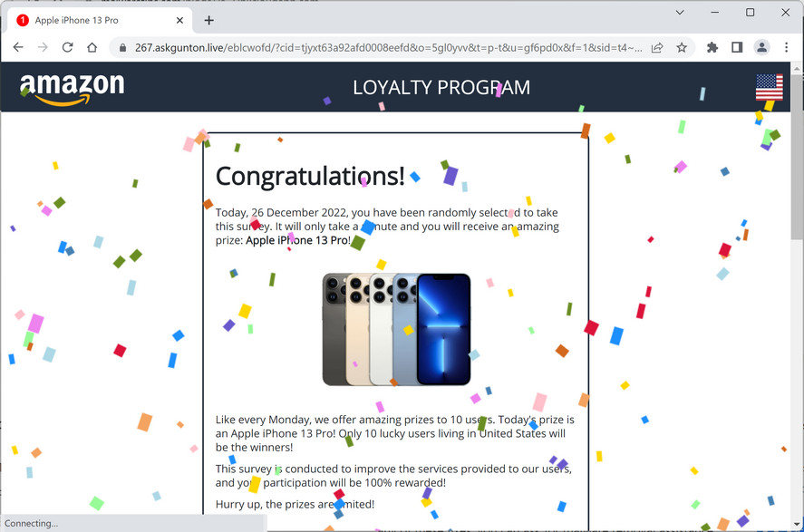Open the extensions puzzle-piece icon
Image resolution: width=804 pixels, height=532 pixels.
click(712, 46)
